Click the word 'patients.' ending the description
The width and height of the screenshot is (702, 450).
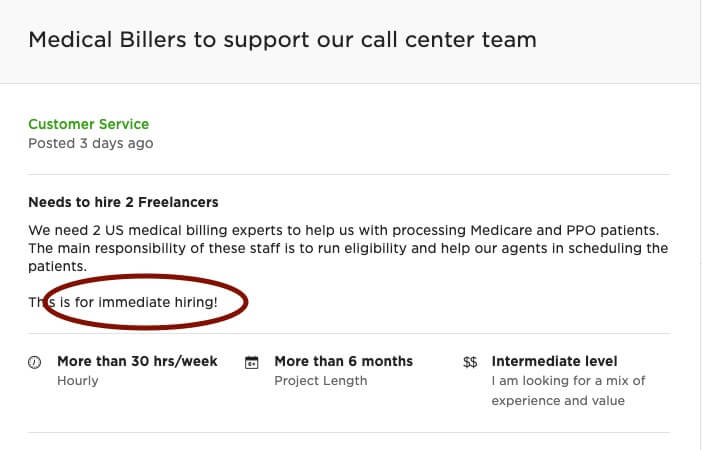pos(57,266)
